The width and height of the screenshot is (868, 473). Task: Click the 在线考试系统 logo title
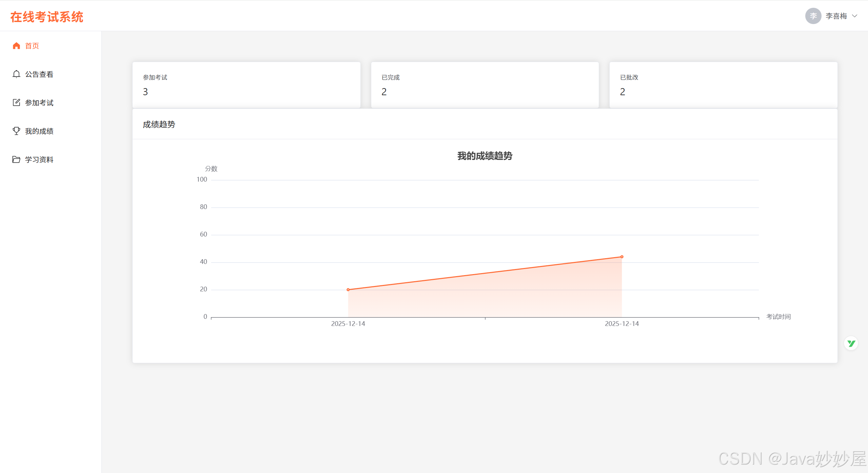[x=47, y=17]
